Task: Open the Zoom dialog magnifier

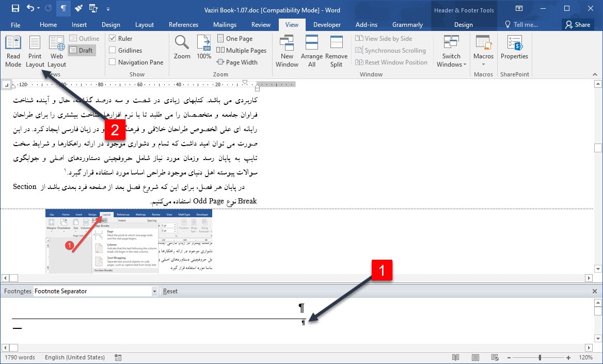Action: (x=182, y=47)
